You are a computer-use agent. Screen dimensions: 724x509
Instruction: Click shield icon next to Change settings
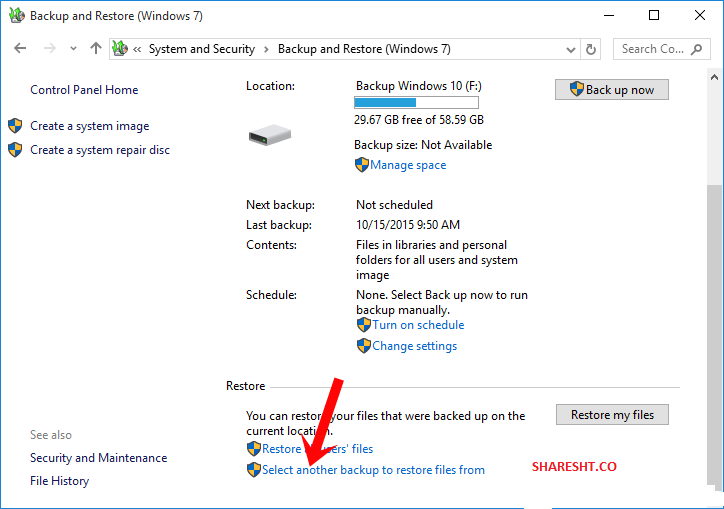click(x=363, y=345)
